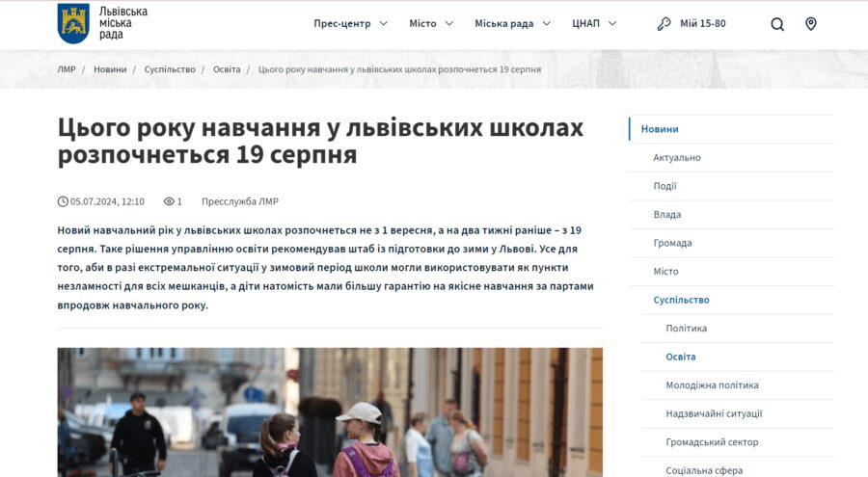
Task: Expand the ЦНАП dropdown chevron
Action: 612,23
